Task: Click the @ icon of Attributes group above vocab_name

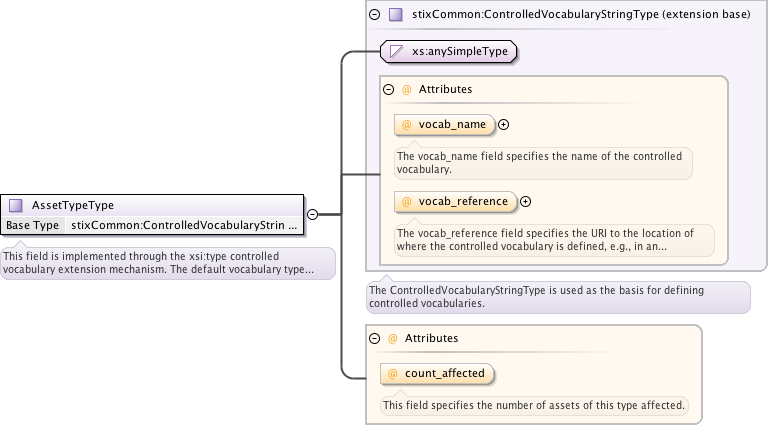Action: [x=406, y=89]
